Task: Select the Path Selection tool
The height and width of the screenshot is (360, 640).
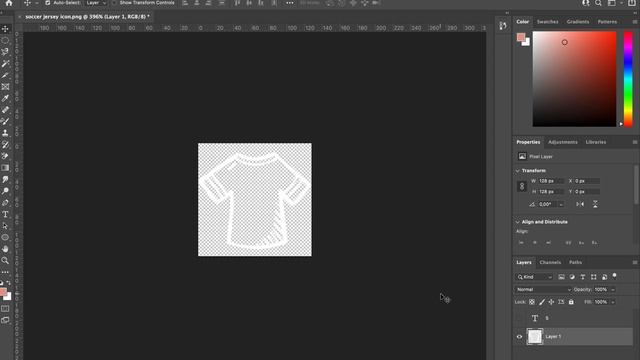Action: [5, 226]
